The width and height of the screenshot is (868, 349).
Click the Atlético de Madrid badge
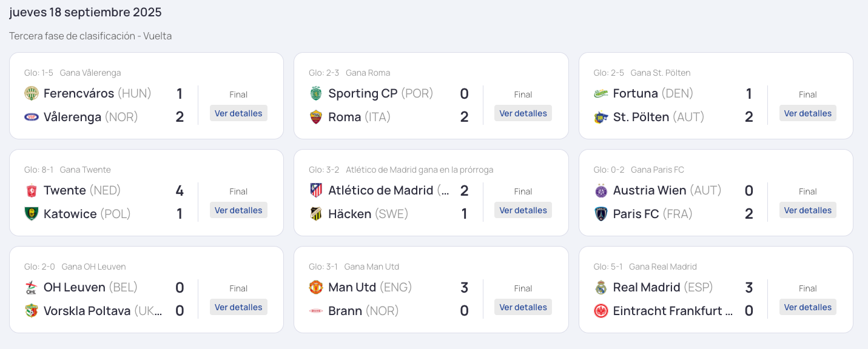(x=315, y=190)
